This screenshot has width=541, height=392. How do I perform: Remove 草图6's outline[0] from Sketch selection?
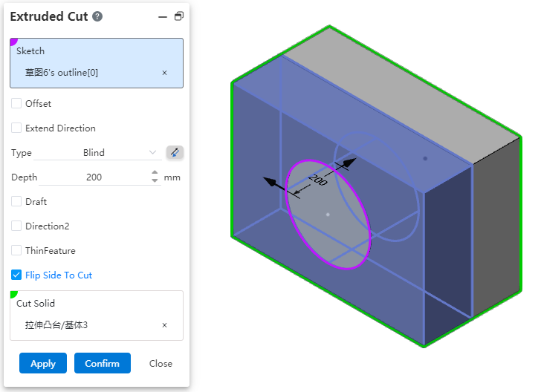coord(164,73)
